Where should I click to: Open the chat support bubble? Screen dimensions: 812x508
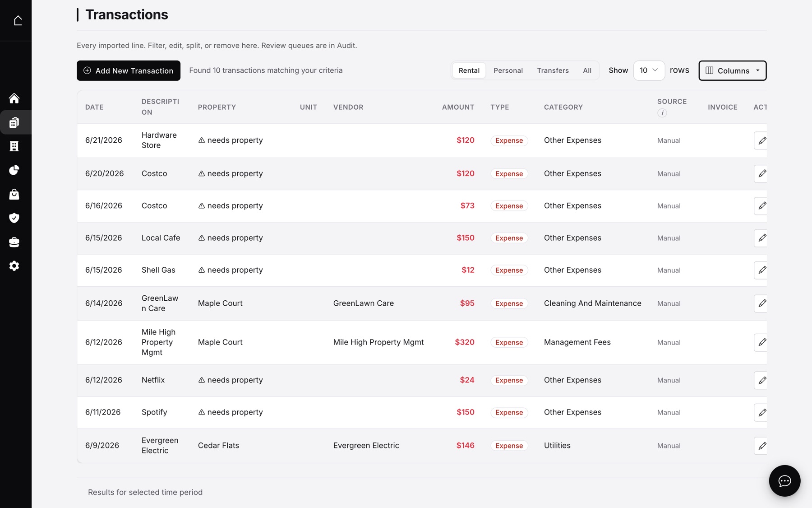(784, 481)
